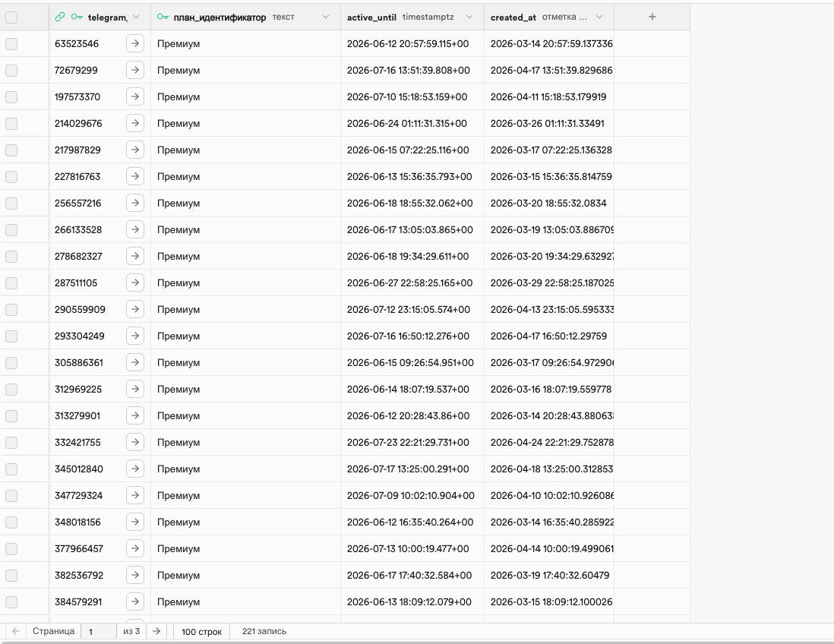The image size is (834, 644).
Task: Click created_at 2026-04-17 16:50:12.29759
Action: (x=549, y=336)
